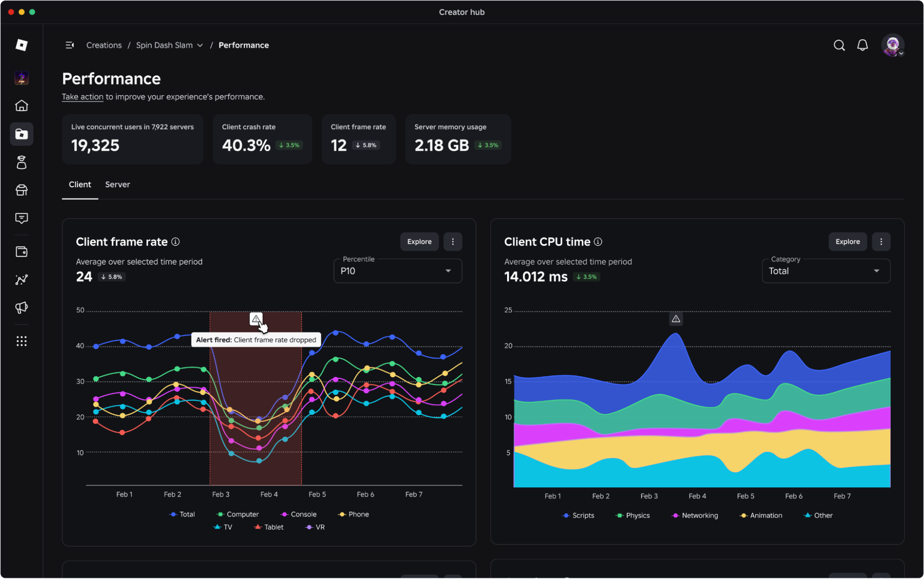Toggle the Physics series in CPU legend
924x579 pixels.
tap(633, 515)
